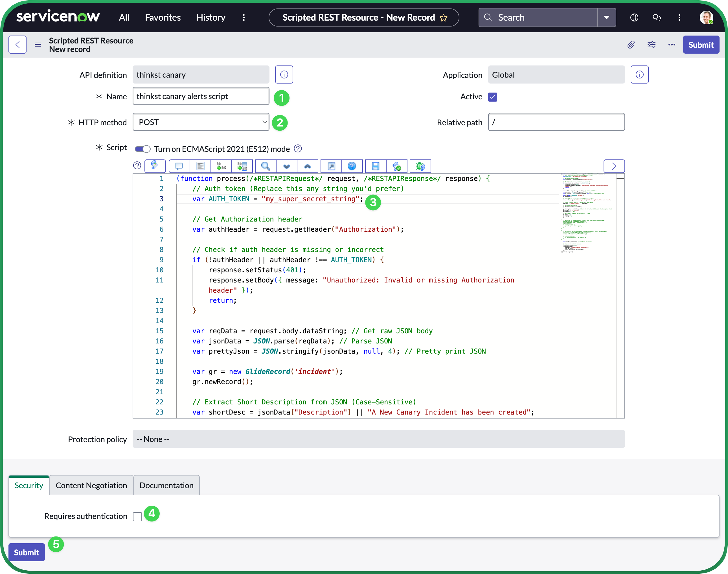The image size is (728, 574).
Task: Click the bottom Submit button
Action: pos(27,552)
